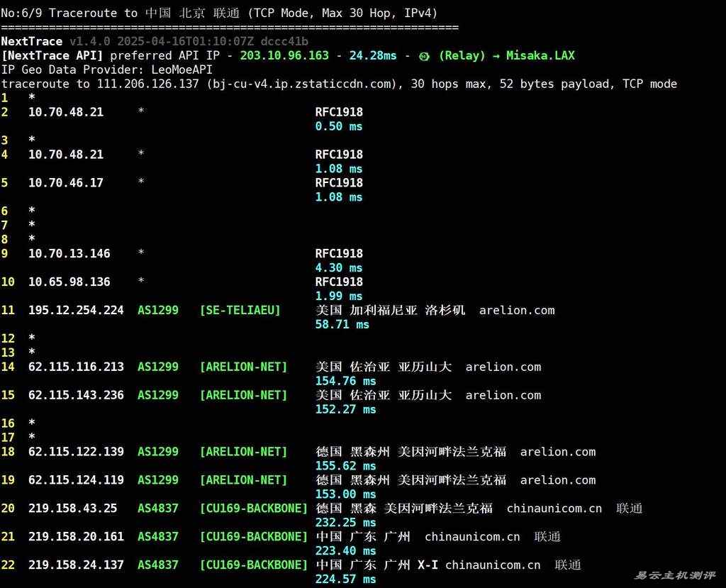726x588 pixels.
Task: Click the 223.40 ms latency value
Action: (345, 550)
